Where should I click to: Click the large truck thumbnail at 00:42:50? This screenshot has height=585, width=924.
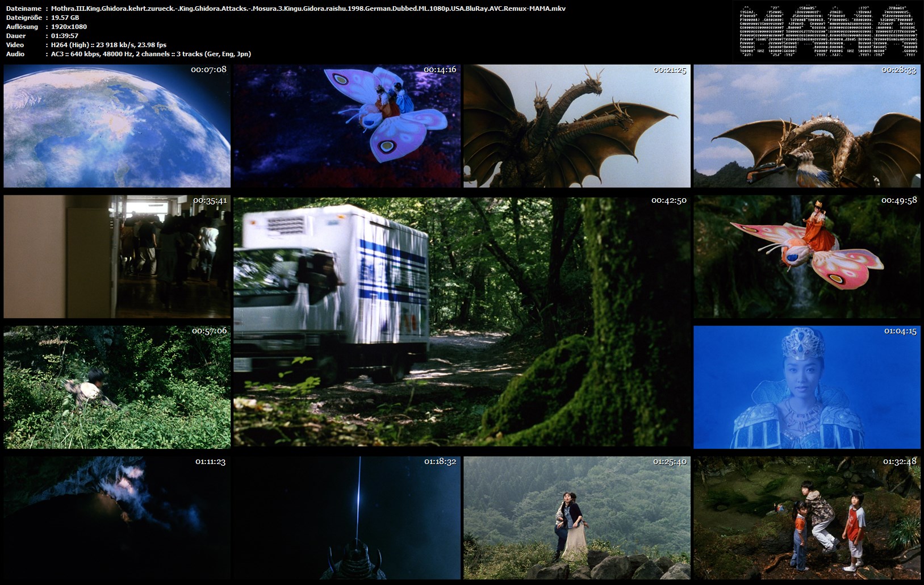(x=462, y=322)
